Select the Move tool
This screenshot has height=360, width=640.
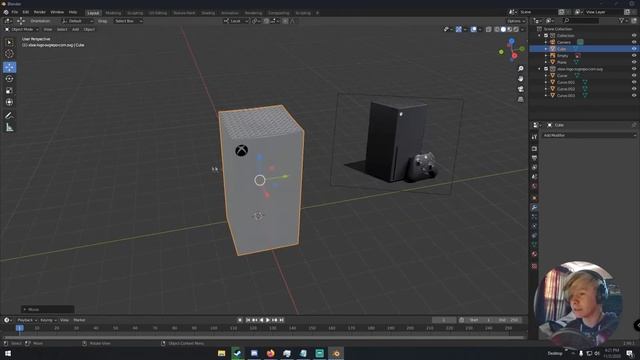[9, 67]
